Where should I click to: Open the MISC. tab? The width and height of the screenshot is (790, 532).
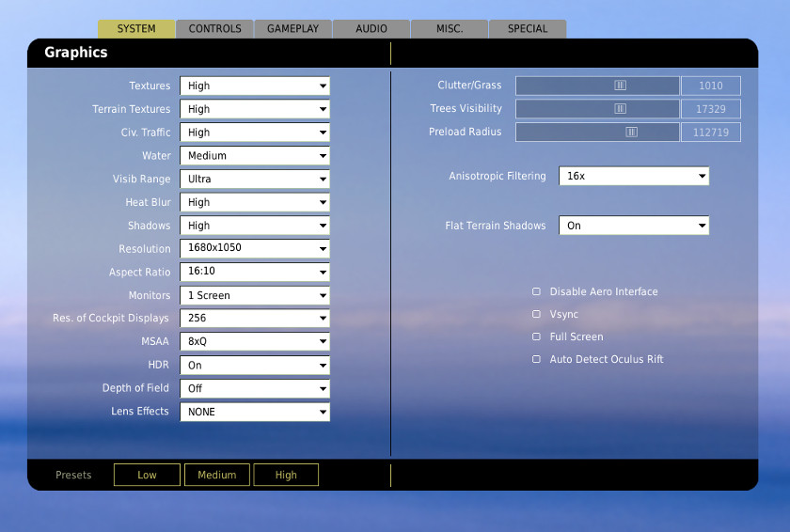tap(449, 29)
